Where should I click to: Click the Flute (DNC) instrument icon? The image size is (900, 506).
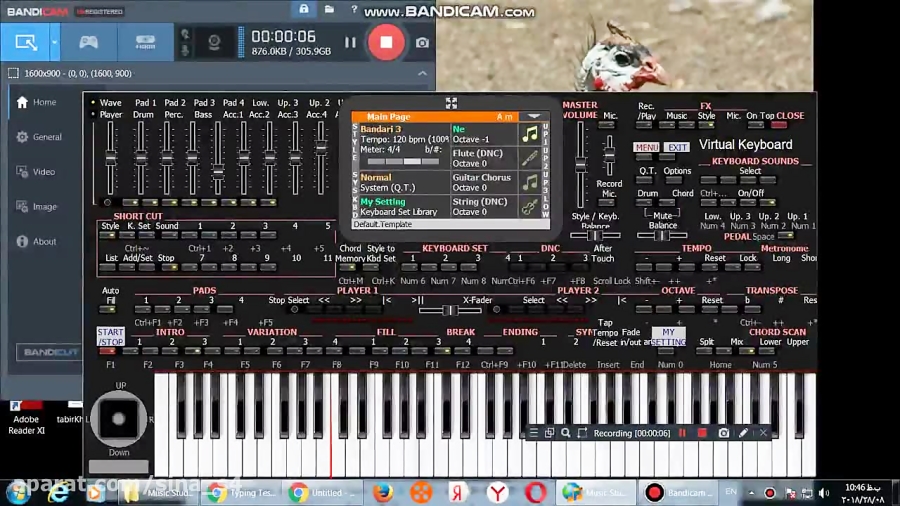tap(530, 158)
